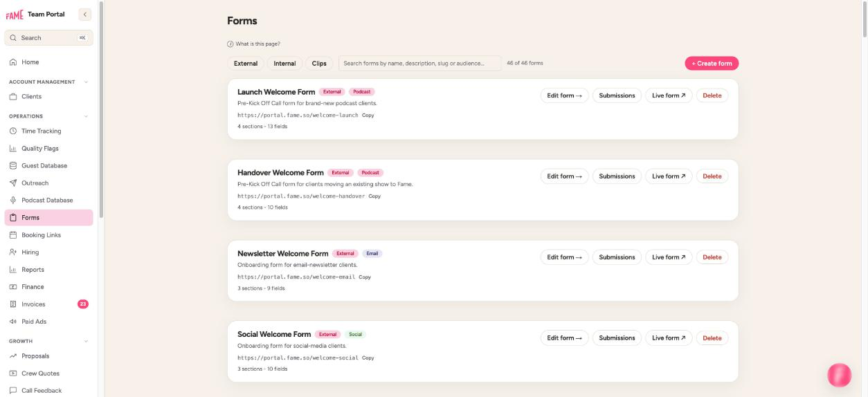Filter forms by External
868x397 pixels.
pyautogui.click(x=246, y=64)
